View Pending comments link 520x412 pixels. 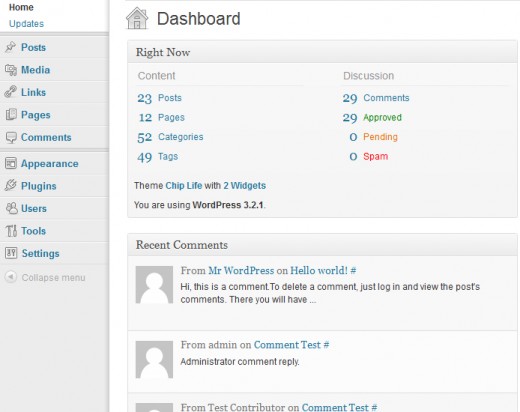(380, 137)
